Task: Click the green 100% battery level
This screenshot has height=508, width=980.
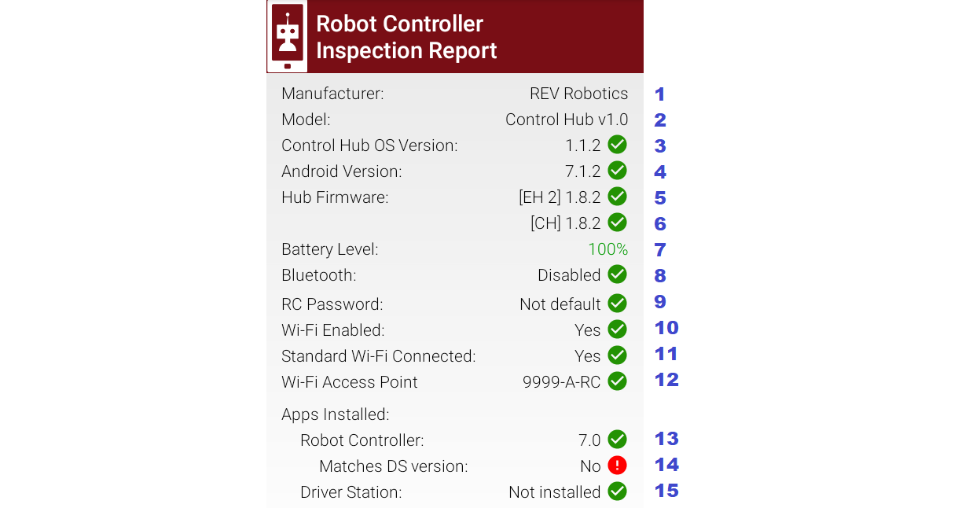Action: pos(607,249)
